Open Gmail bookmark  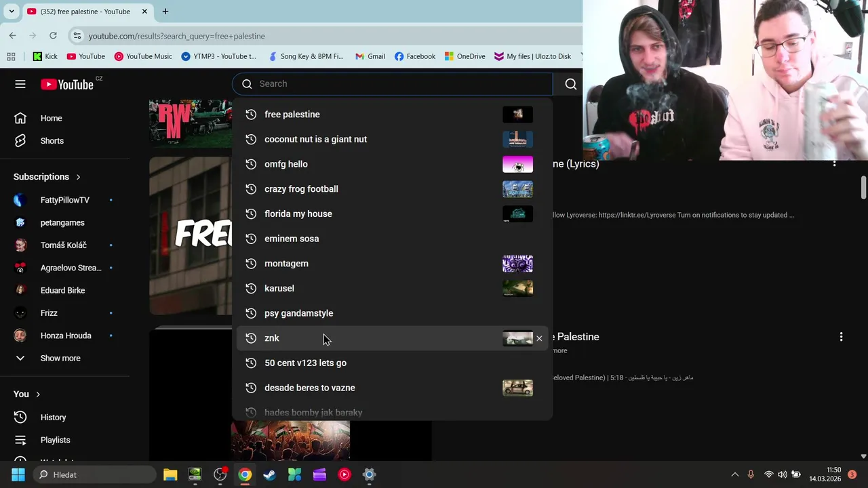pos(370,56)
